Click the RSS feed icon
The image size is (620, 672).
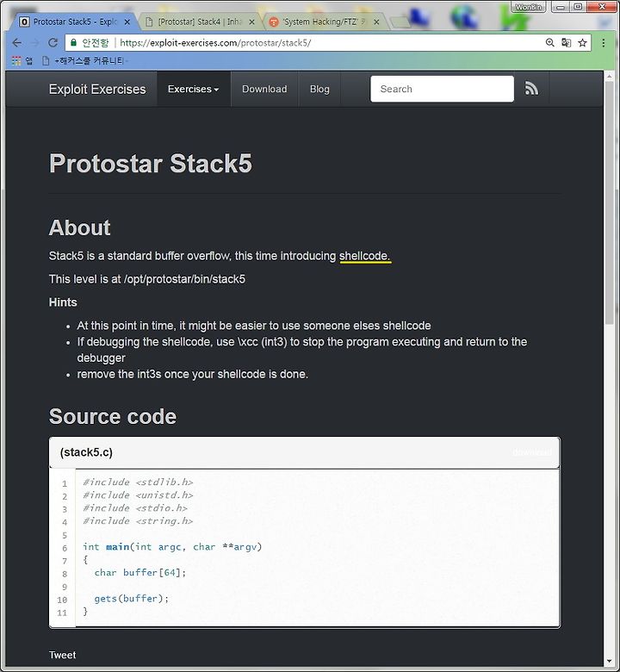pos(531,89)
